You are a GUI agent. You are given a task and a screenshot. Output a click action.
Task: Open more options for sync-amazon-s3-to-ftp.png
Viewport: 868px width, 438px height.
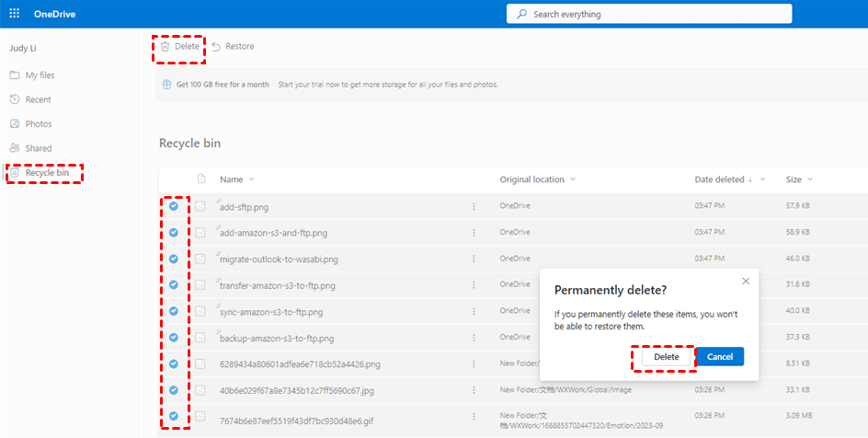474,312
